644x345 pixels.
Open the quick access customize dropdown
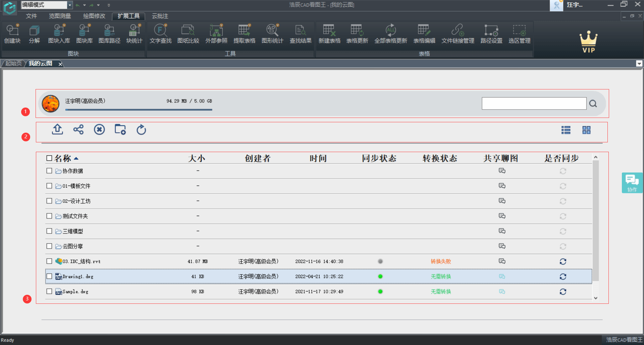pyautogui.click(x=109, y=5)
